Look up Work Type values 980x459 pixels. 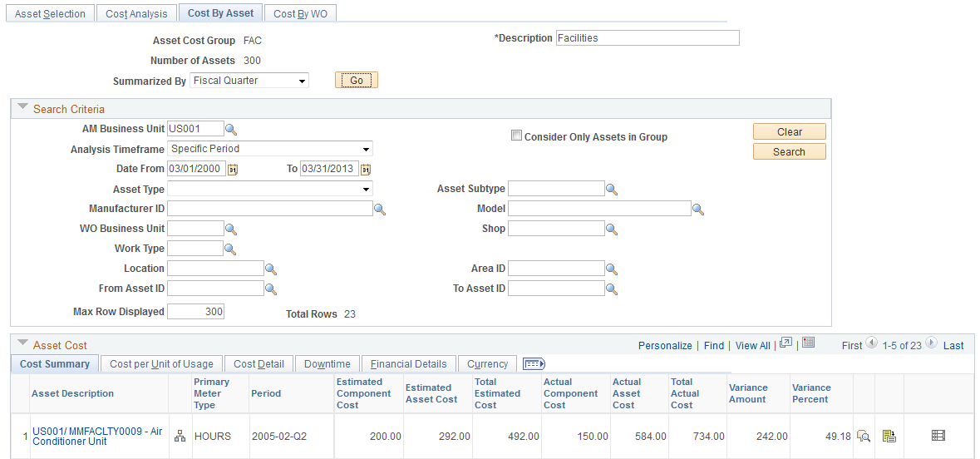pos(230,249)
